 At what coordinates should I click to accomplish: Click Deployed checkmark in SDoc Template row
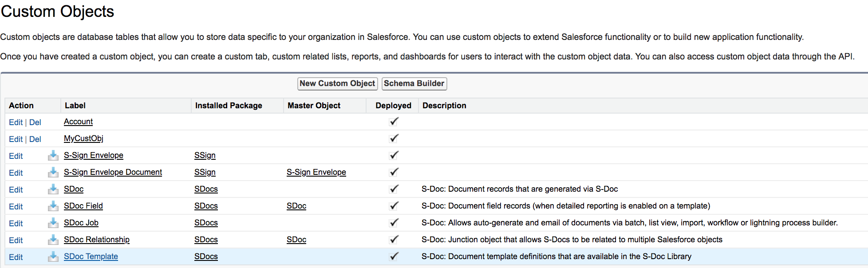click(x=394, y=256)
